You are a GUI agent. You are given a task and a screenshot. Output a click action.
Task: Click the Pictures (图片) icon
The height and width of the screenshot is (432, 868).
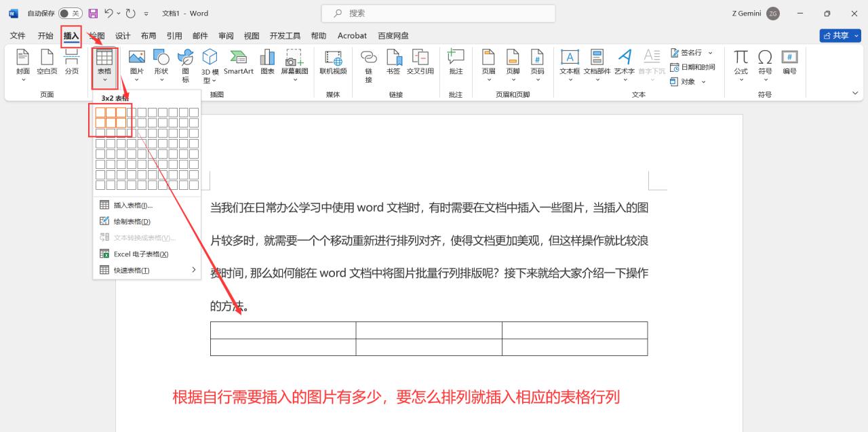click(x=137, y=65)
